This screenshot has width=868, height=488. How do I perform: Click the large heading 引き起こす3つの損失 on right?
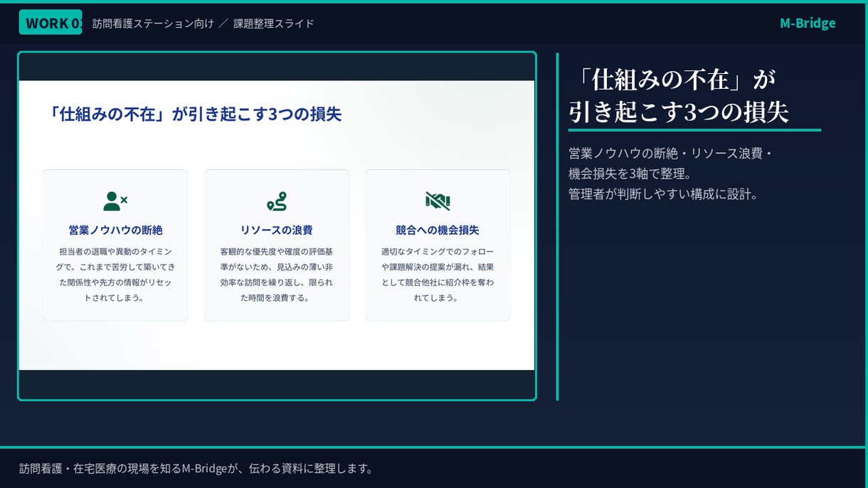pyautogui.click(x=679, y=112)
